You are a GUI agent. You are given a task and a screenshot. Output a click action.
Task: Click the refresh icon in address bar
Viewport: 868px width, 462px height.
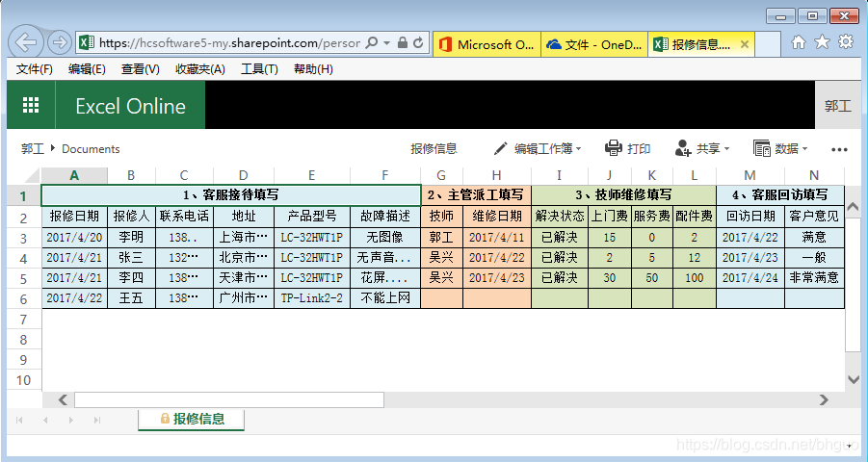pos(418,42)
